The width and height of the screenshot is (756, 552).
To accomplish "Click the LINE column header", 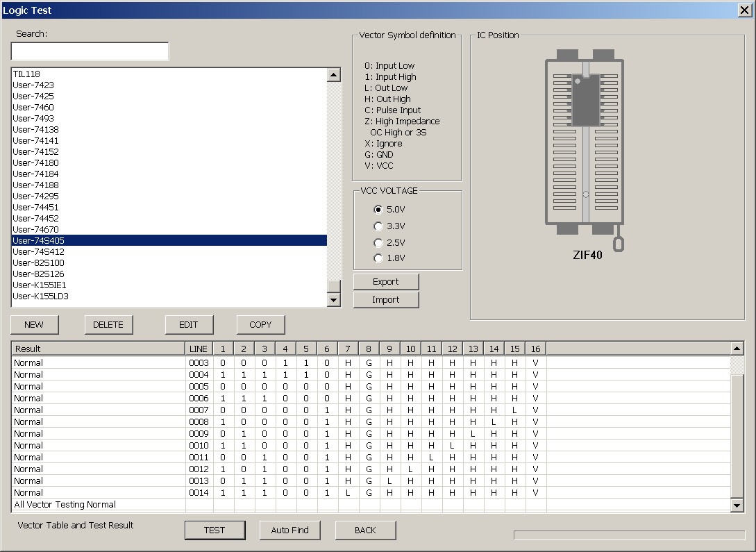I will point(198,349).
